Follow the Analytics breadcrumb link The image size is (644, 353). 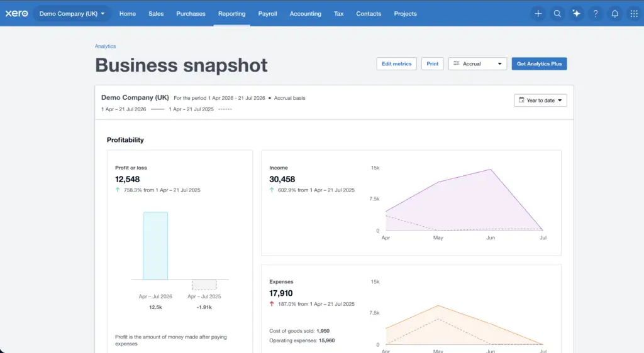(x=105, y=46)
